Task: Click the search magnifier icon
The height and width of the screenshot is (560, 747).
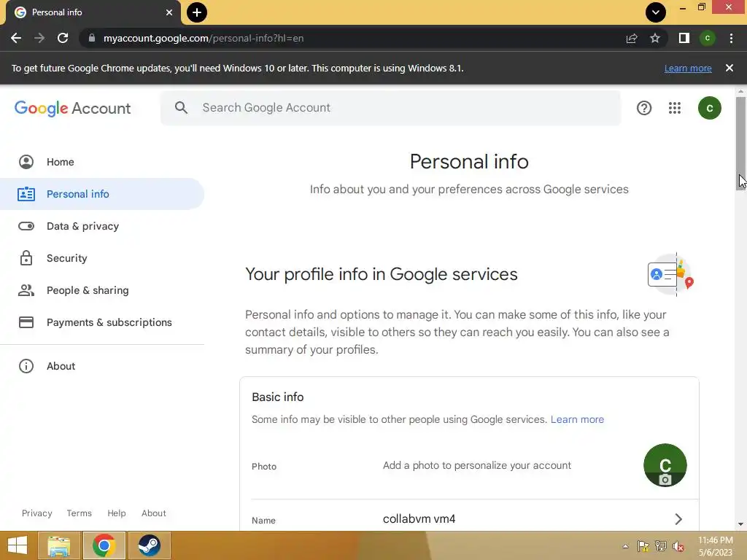Action: (x=181, y=108)
